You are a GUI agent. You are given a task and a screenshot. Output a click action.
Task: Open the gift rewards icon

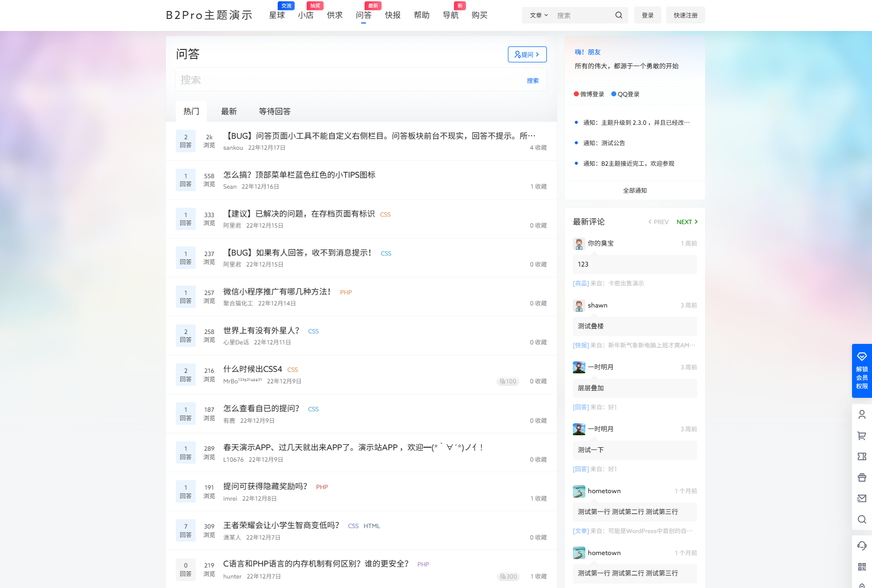pyautogui.click(x=862, y=477)
